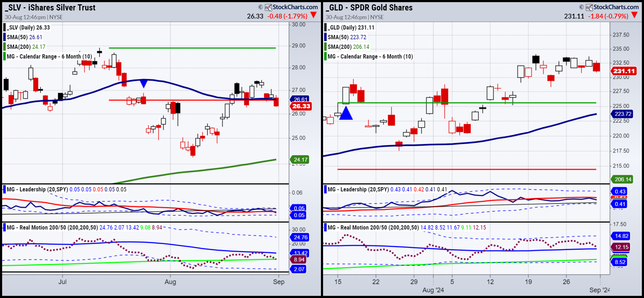
Task: Select the blue down-triangle marker on the SLV chart
Action: 144,83
